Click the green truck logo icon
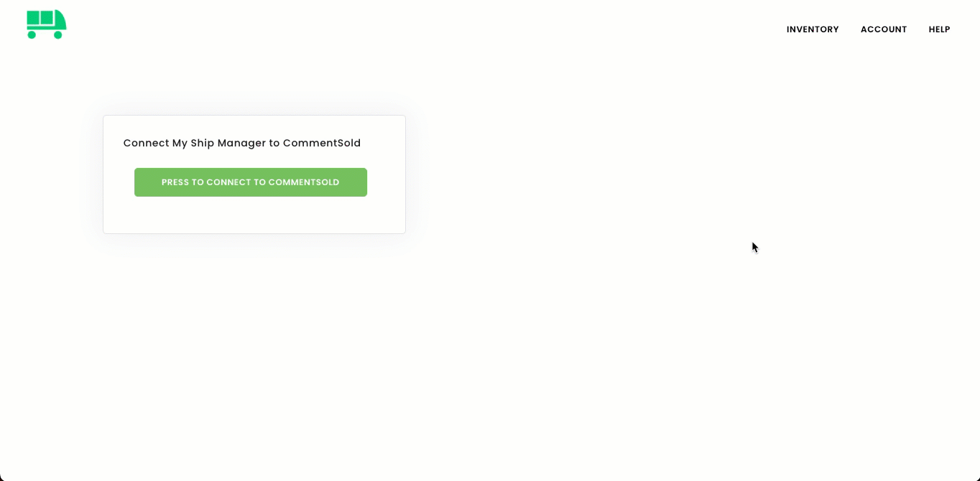980x481 pixels. pos(47,24)
